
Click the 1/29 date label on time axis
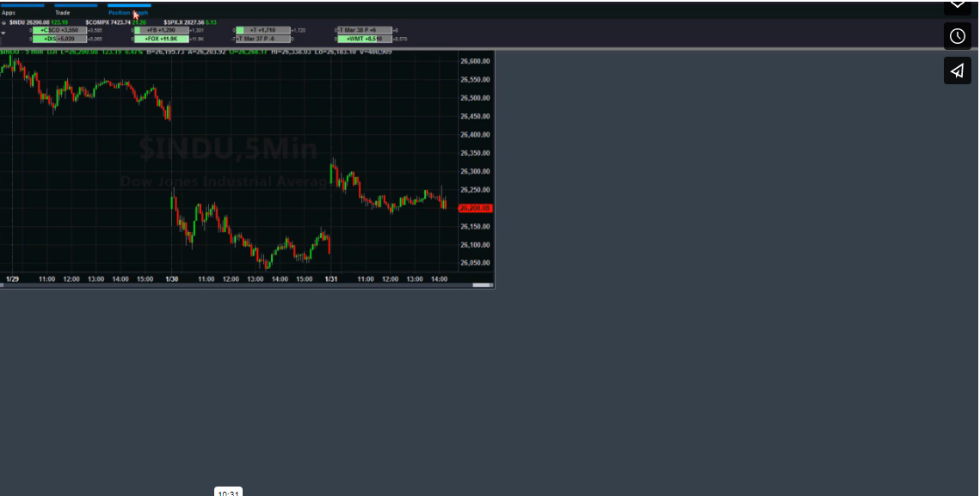pos(13,279)
